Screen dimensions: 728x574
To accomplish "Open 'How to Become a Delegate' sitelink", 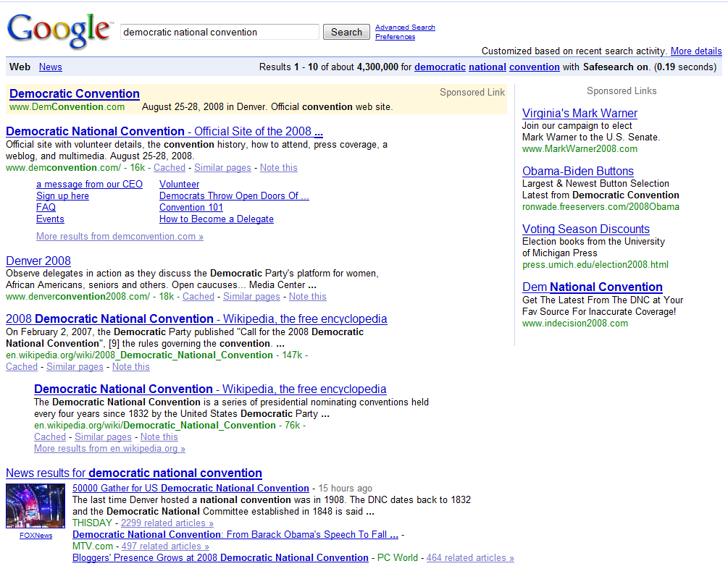I will click(216, 219).
